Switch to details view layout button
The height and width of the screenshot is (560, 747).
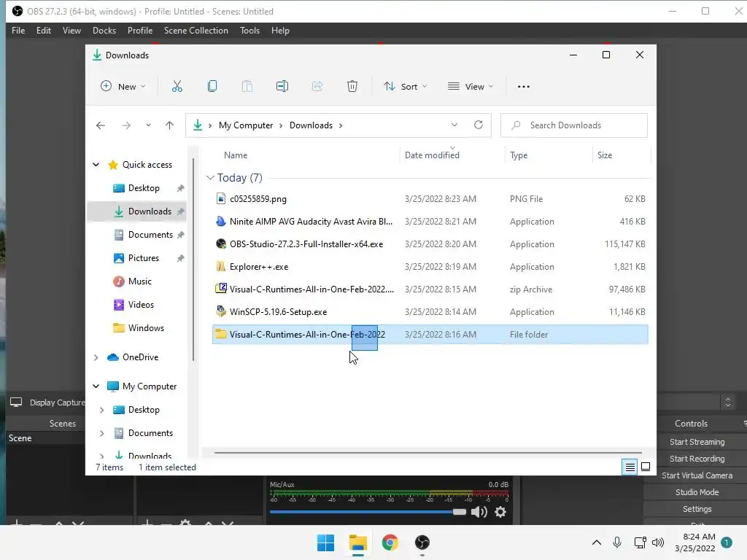tap(630, 467)
